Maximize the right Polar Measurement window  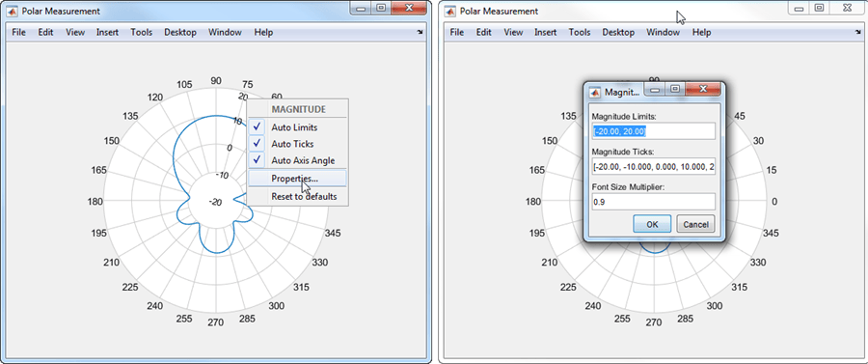[x=818, y=8]
